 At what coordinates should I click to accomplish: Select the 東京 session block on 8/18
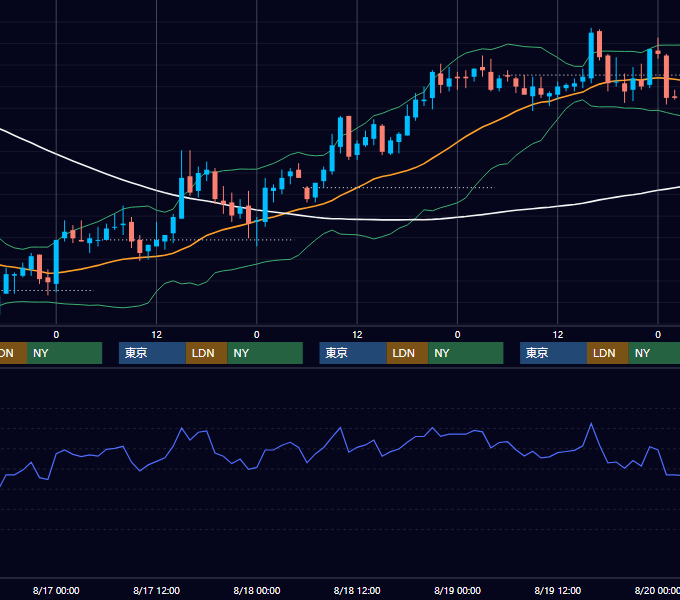click(353, 353)
